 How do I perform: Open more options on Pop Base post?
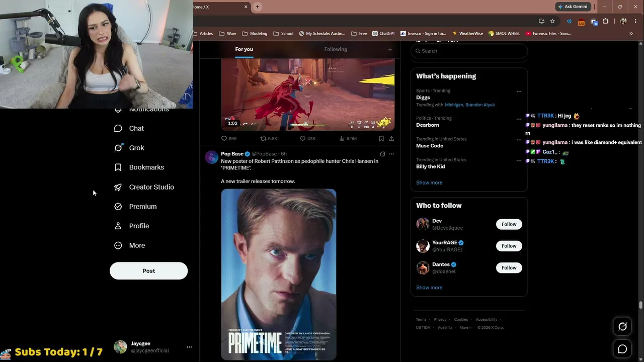pyautogui.click(x=391, y=154)
